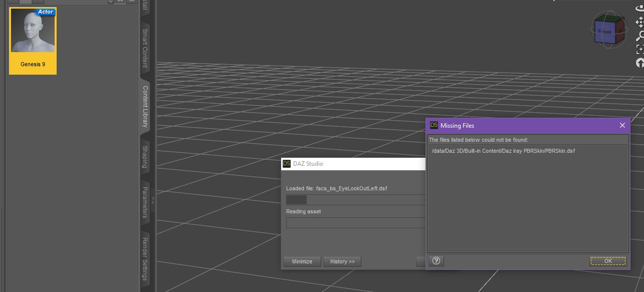Switch to the Content Library tab
The image size is (644, 292).
point(145,106)
